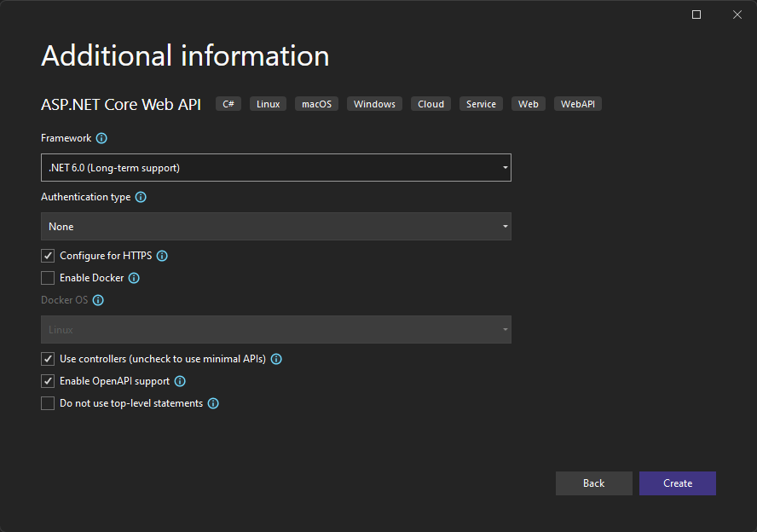Viewport: 757px width, 532px height.
Task: Uncheck Use controllers checkbox
Action: click(x=48, y=359)
